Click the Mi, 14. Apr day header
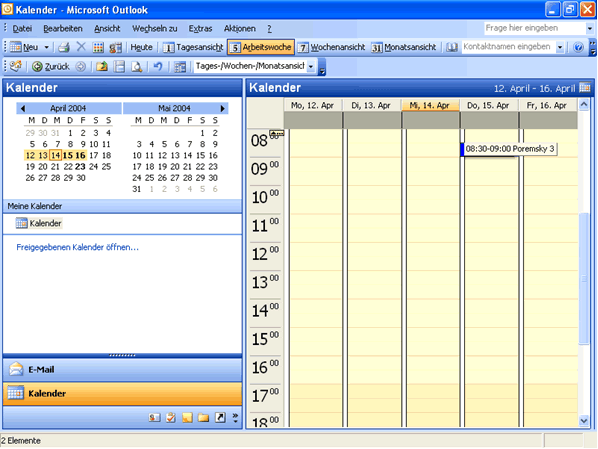Screen dimensions: 598x449 430,105
